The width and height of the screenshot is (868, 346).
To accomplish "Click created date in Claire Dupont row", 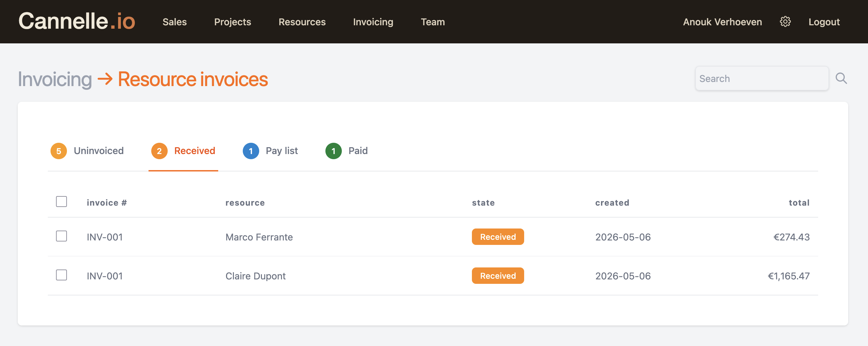I will 623,276.
